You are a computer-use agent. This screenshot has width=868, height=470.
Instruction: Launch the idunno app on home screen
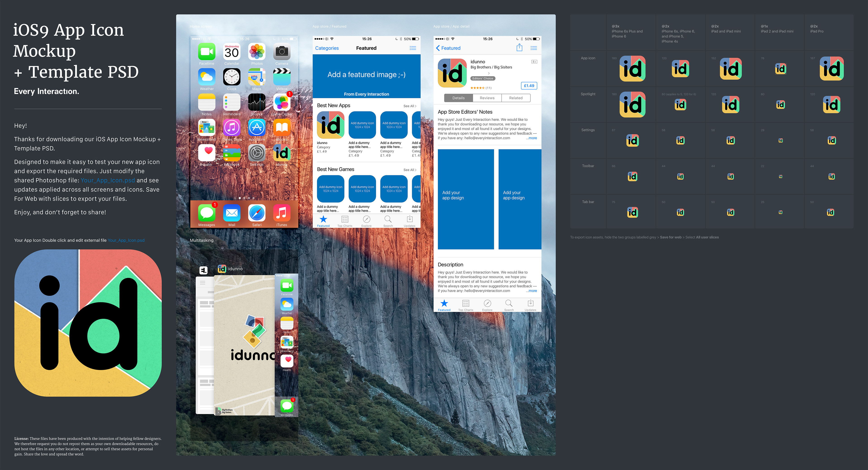pos(282,153)
